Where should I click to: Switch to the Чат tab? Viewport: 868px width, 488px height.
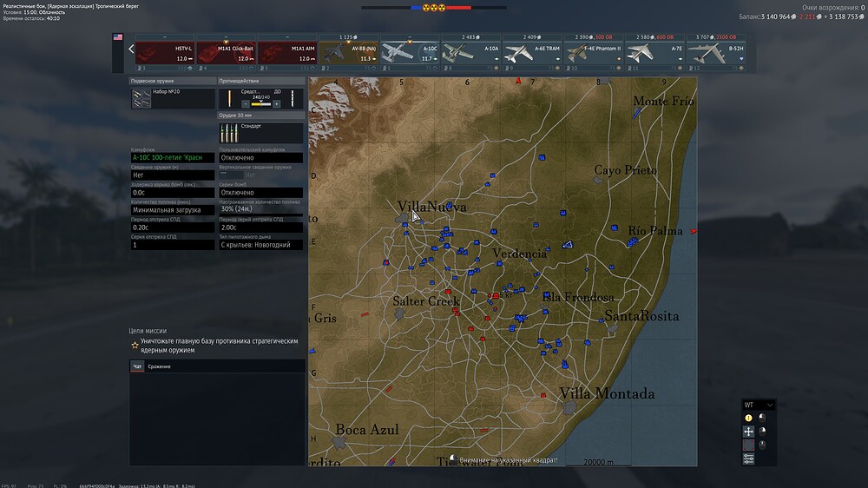coord(137,366)
